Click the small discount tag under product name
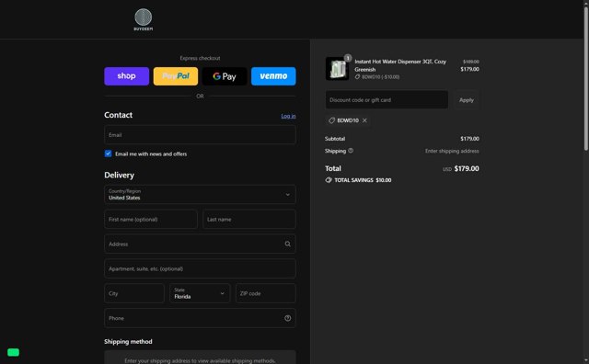The image size is (589, 364). [357, 77]
